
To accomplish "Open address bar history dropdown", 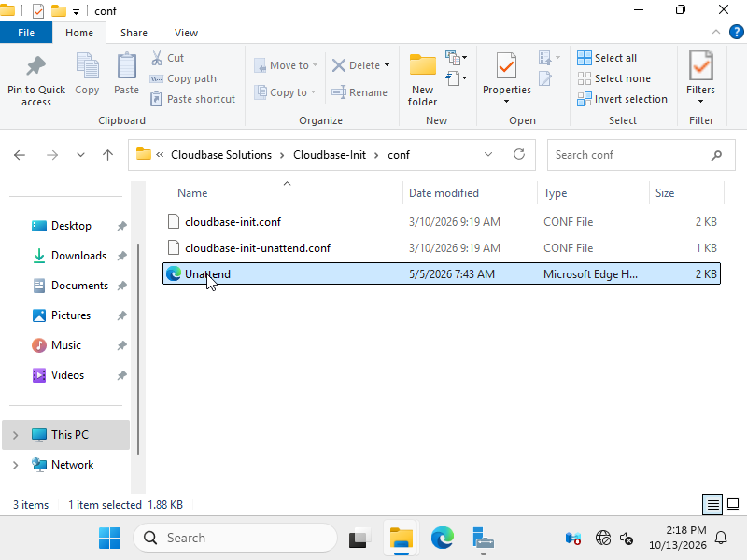I will [488, 154].
